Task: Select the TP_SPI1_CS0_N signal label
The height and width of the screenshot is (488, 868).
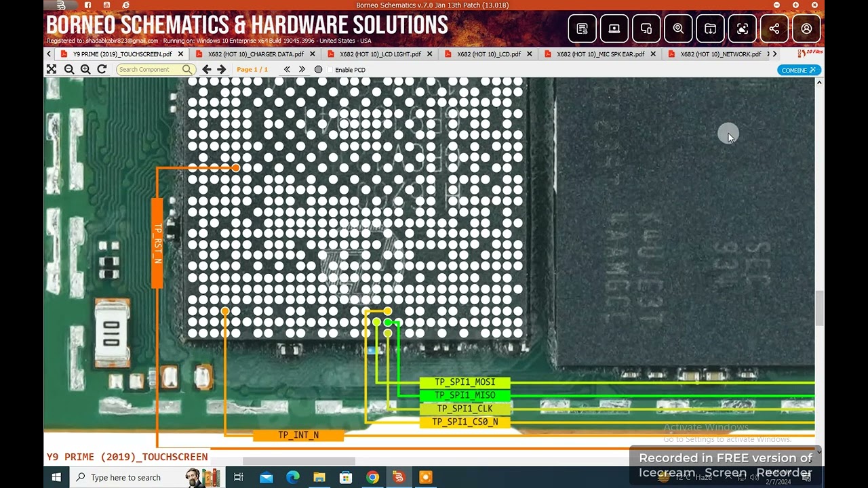Action: click(x=465, y=422)
